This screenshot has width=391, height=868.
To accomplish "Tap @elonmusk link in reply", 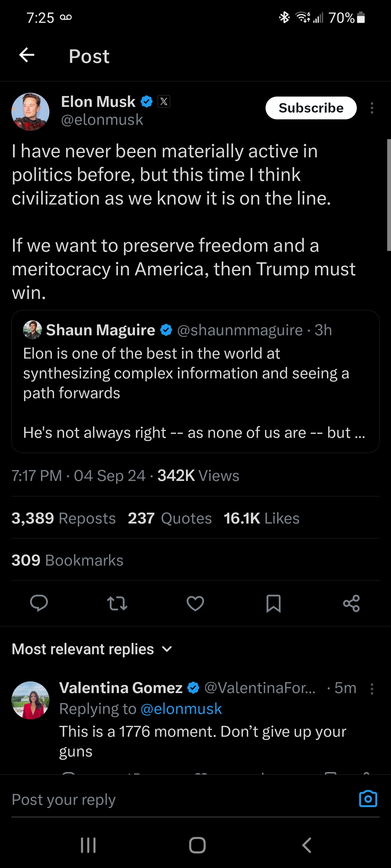I will [x=181, y=709].
